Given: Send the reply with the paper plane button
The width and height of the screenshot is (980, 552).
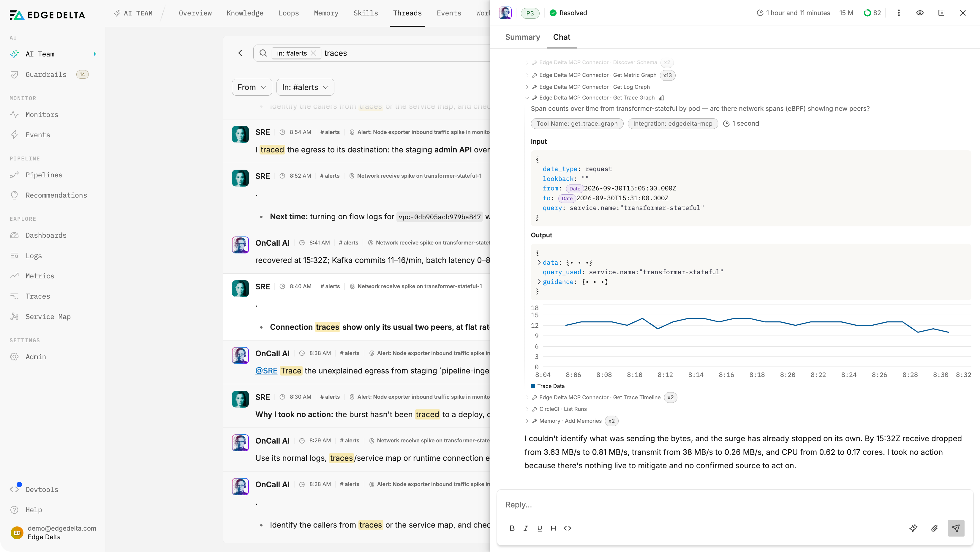Looking at the screenshot, I should click(x=956, y=528).
